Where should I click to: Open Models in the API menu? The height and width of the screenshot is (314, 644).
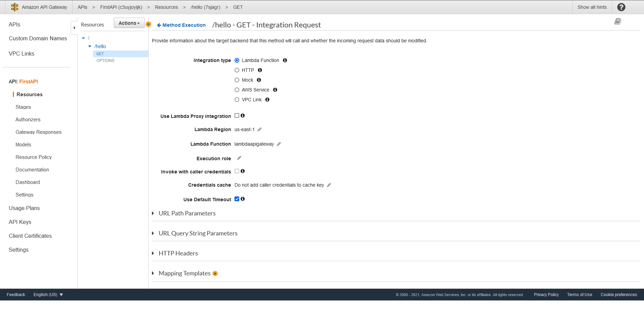(23, 145)
